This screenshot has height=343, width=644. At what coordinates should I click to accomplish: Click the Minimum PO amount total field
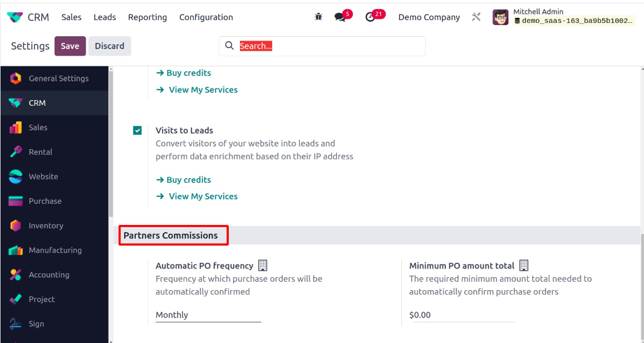coord(461,315)
